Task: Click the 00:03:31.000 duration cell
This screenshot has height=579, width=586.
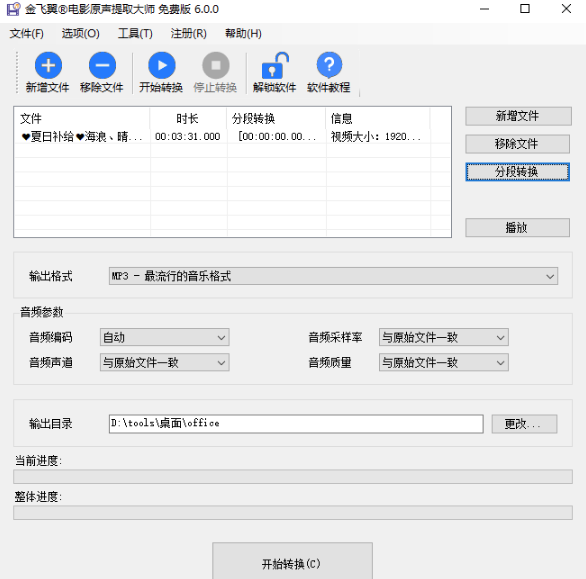Action: (188, 137)
